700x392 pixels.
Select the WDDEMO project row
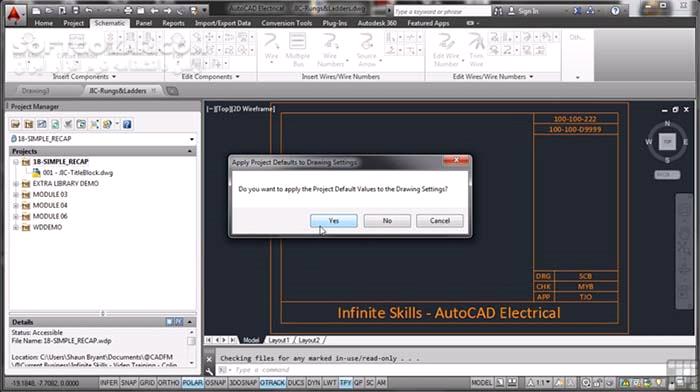point(47,227)
